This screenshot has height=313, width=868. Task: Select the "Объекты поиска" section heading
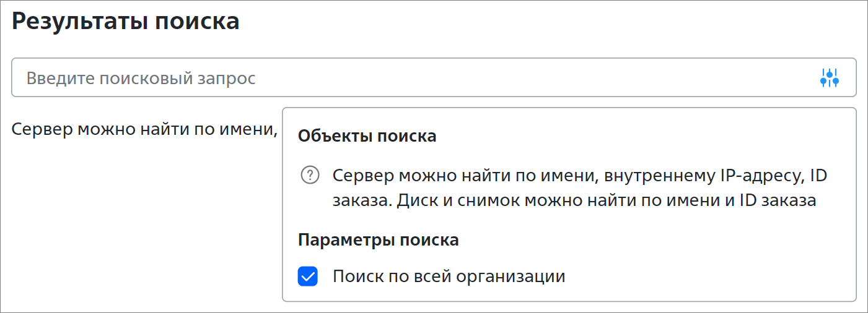coord(367,136)
